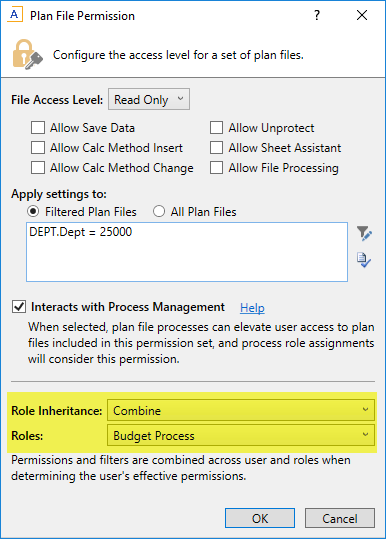Enable Allow File Processing

(x=217, y=168)
